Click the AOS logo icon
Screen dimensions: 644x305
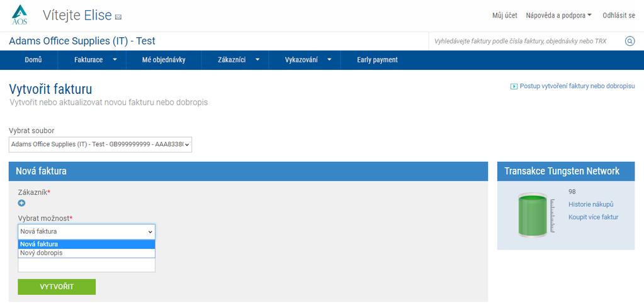tap(20, 15)
